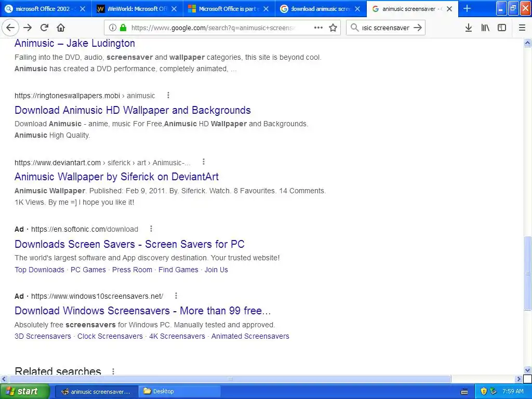Screen dimensions: 532x399
Task: Open the Press Room sitelink
Action: 132,270
